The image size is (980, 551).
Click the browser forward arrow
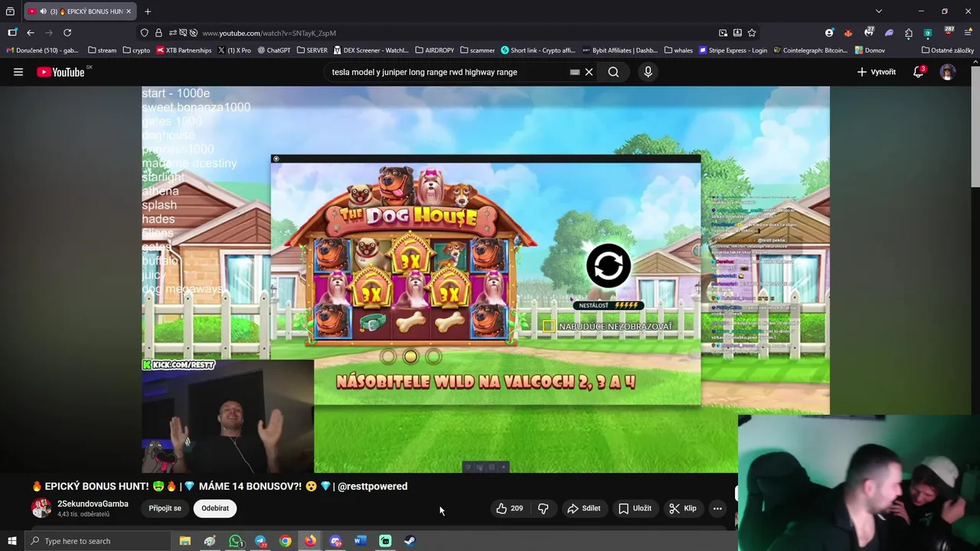coord(49,33)
